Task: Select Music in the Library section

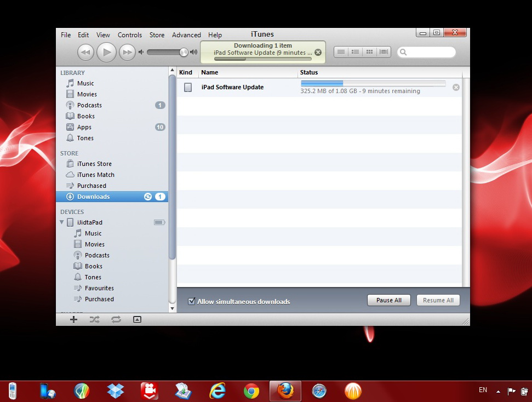Action: click(x=112, y=83)
